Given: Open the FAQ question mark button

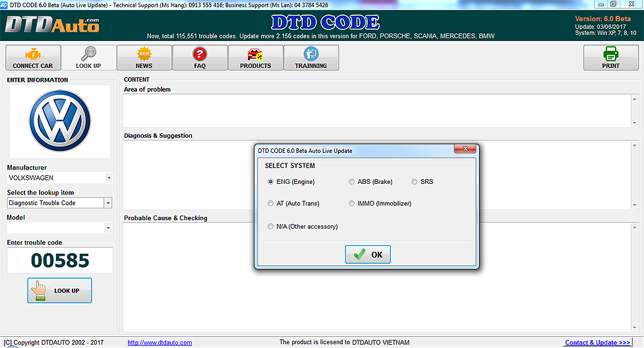Looking at the screenshot, I should [x=200, y=57].
